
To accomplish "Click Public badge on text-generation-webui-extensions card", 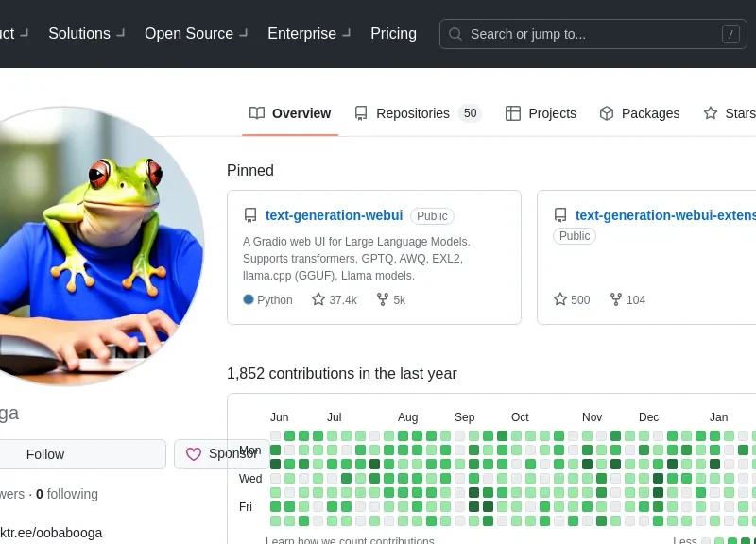I will [575, 235].
